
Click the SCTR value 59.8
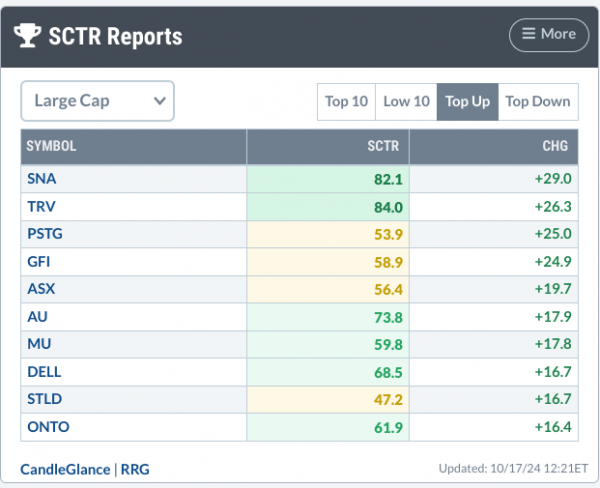click(x=388, y=345)
